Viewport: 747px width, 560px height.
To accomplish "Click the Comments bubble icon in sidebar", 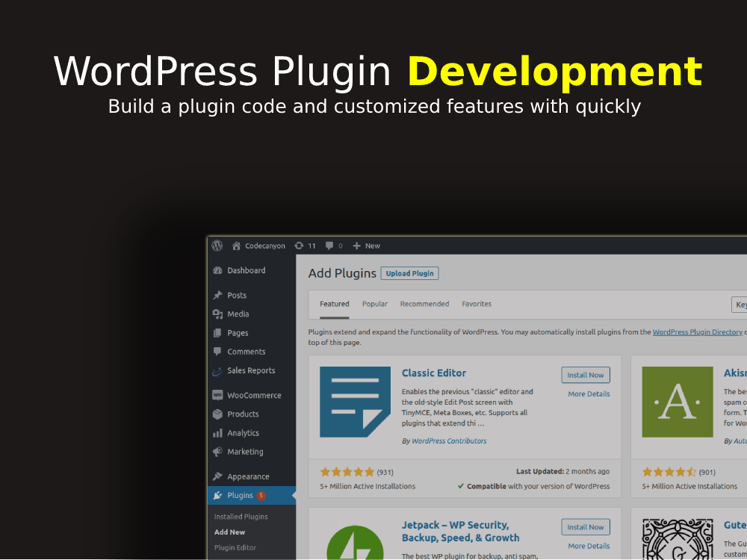I will click(x=217, y=352).
